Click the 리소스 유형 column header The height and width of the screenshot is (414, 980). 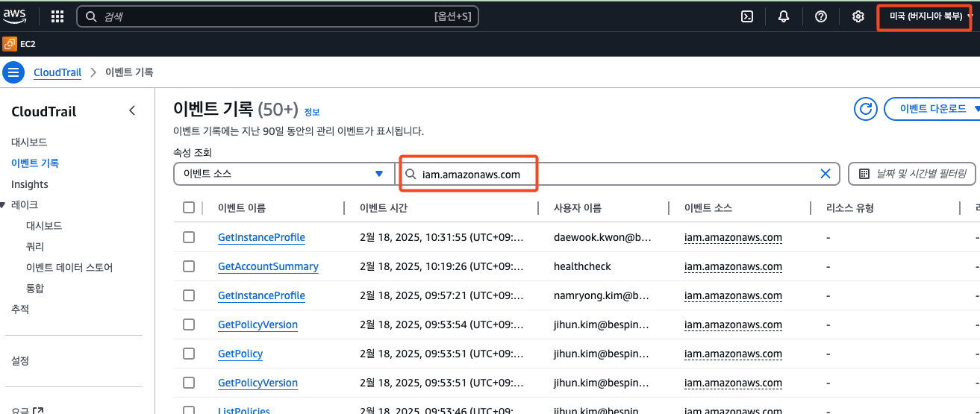pos(850,208)
